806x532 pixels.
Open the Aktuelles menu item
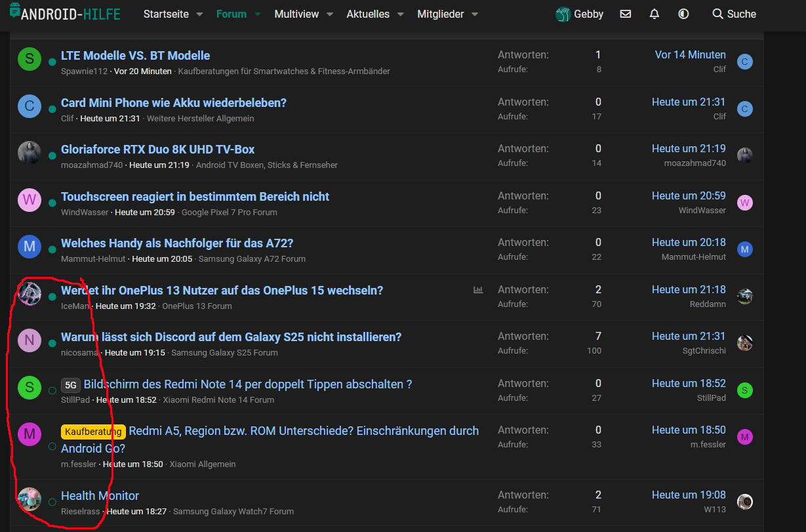(368, 14)
